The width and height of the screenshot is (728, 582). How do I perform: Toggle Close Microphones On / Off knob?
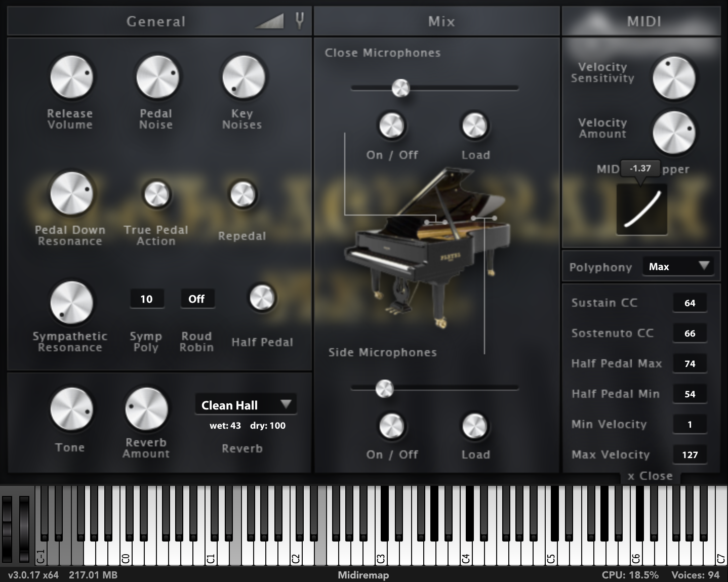tap(392, 126)
